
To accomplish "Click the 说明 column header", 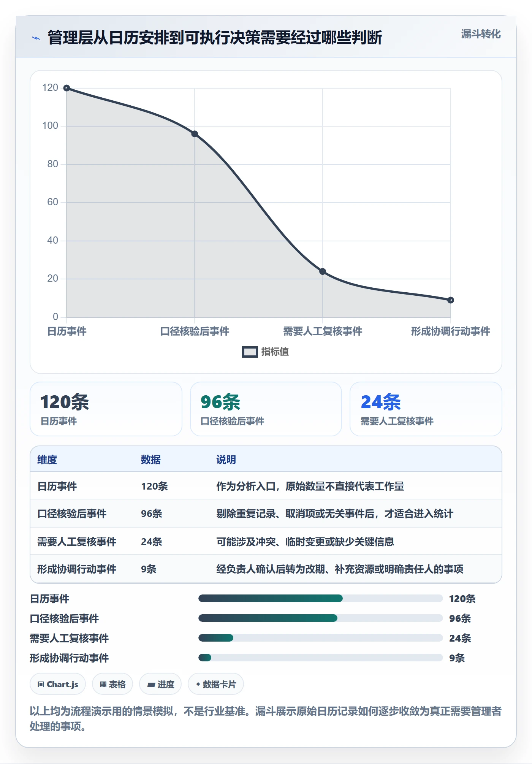I will tap(226, 460).
